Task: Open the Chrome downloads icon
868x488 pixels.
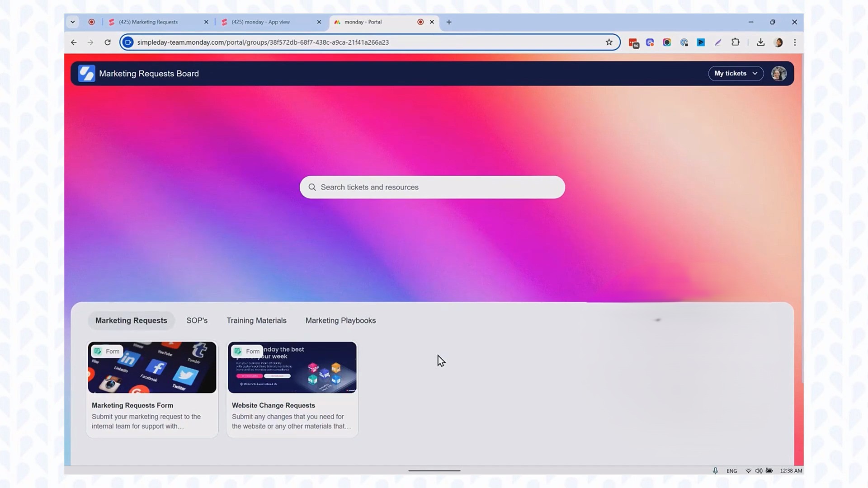Action: coord(760,42)
